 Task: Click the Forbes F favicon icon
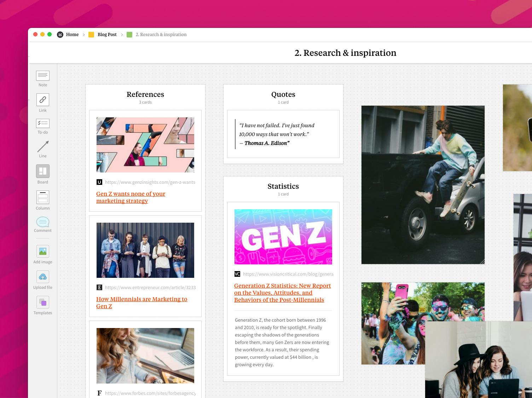click(x=99, y=393)
